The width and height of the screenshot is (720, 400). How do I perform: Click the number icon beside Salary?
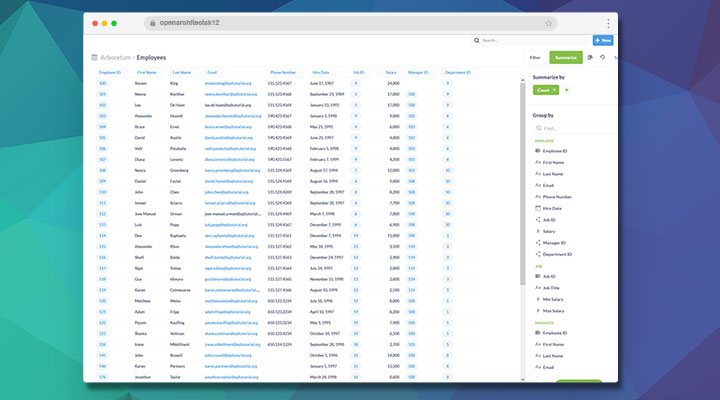(x=538, y=231)
